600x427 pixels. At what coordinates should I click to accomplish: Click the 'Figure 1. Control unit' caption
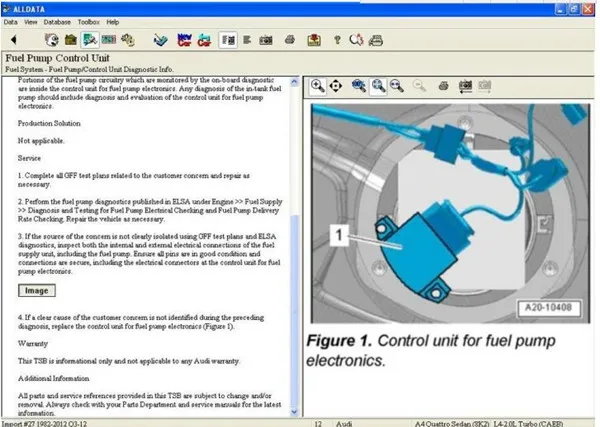pyautogui.click(x=431, y=350)
